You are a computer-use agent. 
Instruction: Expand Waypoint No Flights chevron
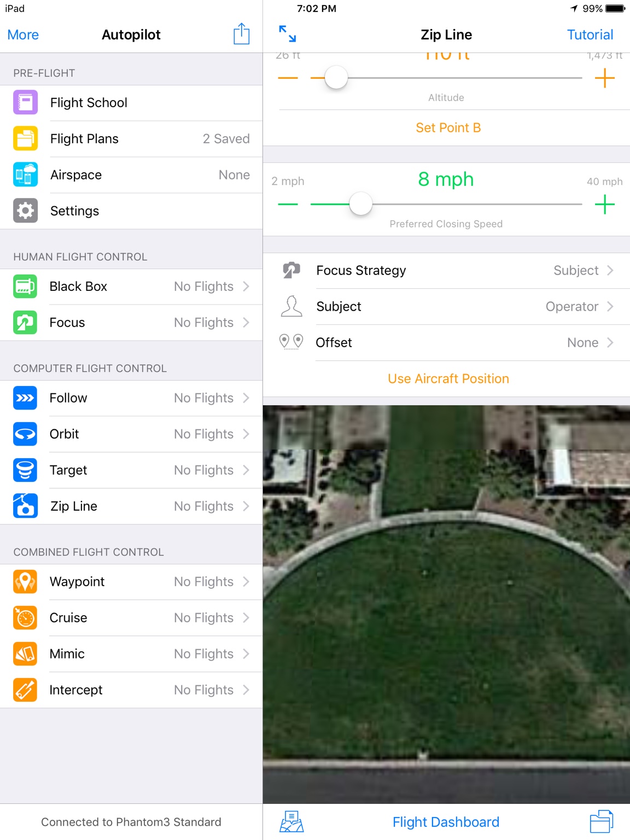(x=246, y=581)
